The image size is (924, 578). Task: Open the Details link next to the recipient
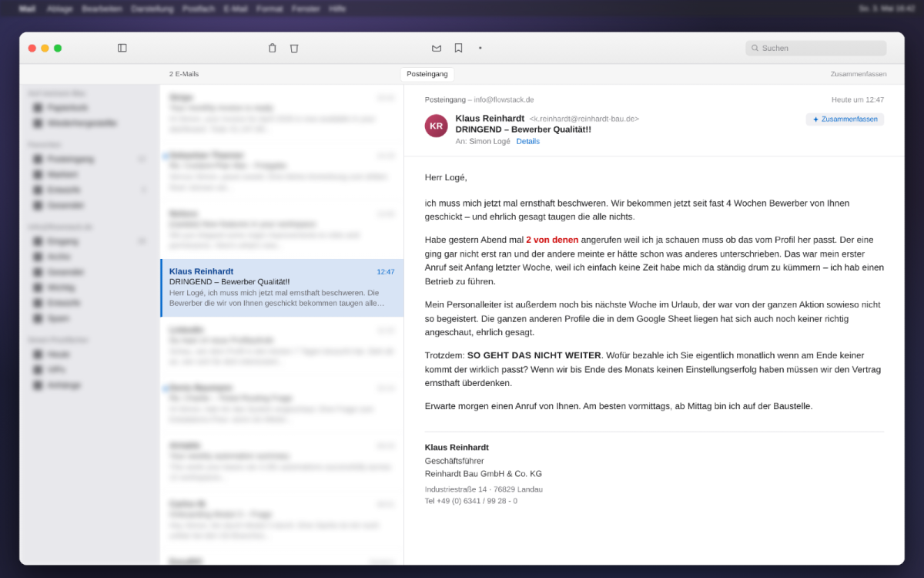(x=527, y=141)
